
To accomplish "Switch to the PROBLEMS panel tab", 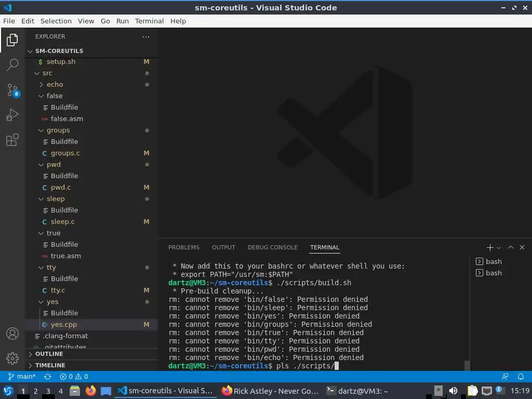I will tap(184, 248).
